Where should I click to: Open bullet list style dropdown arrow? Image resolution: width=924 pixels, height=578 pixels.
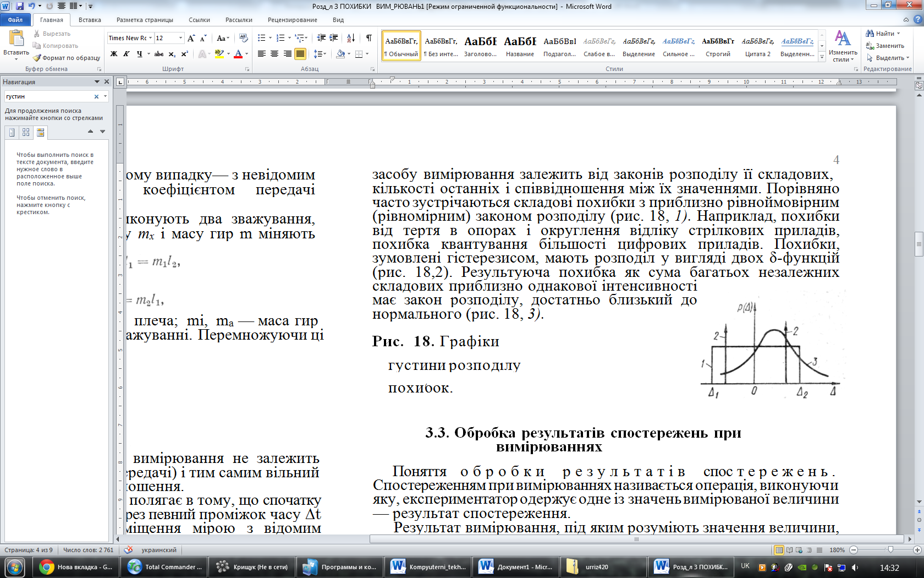point(271,38)
